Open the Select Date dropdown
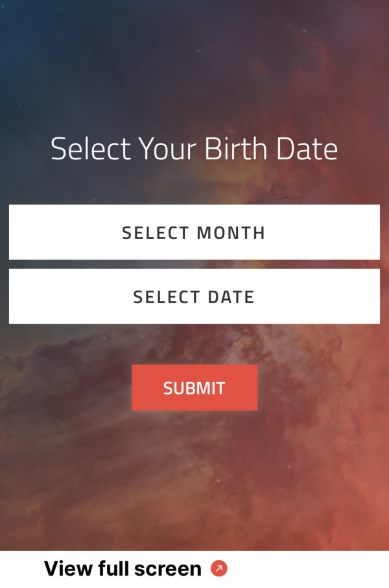Screen dimensions: 389x588 click(x=194, y=297)
